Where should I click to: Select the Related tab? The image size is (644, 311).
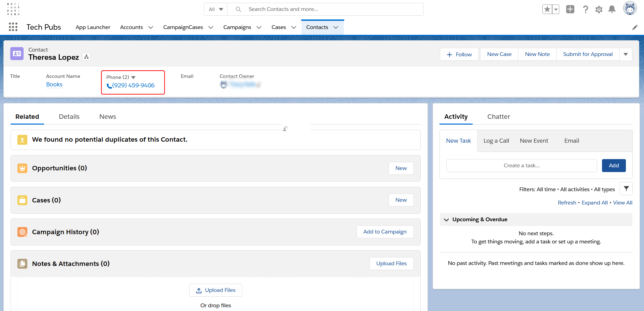click(27, 117)
